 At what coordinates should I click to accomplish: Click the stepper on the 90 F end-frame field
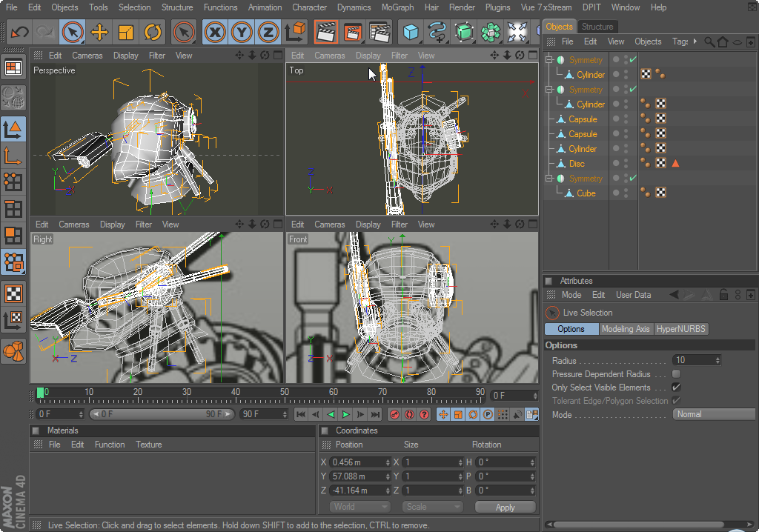pos(285,414)
